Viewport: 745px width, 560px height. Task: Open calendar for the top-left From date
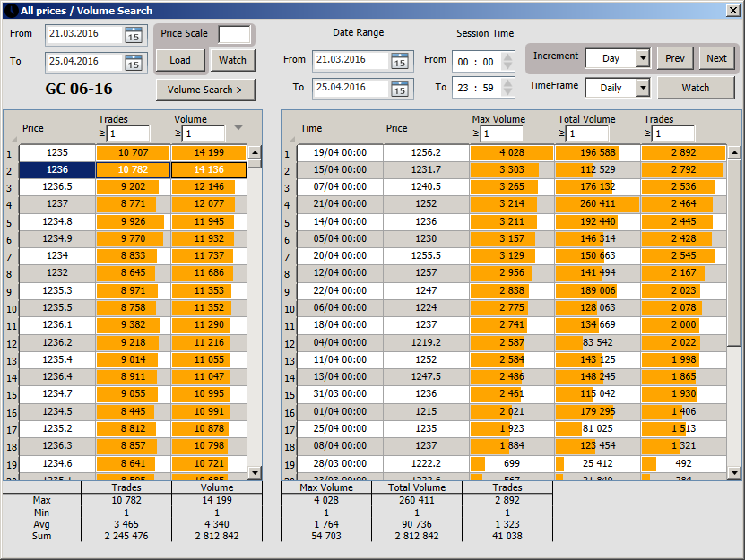(133, 35)
